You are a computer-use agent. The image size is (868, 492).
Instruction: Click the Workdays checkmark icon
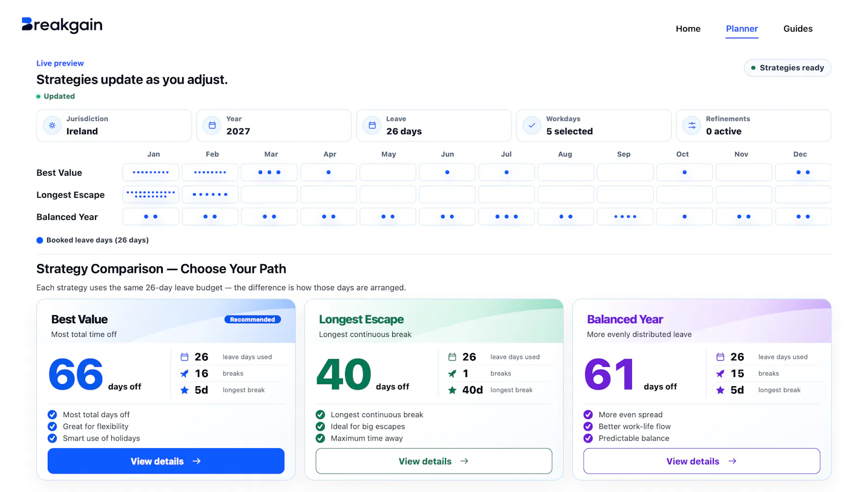[x=532, y=125]
